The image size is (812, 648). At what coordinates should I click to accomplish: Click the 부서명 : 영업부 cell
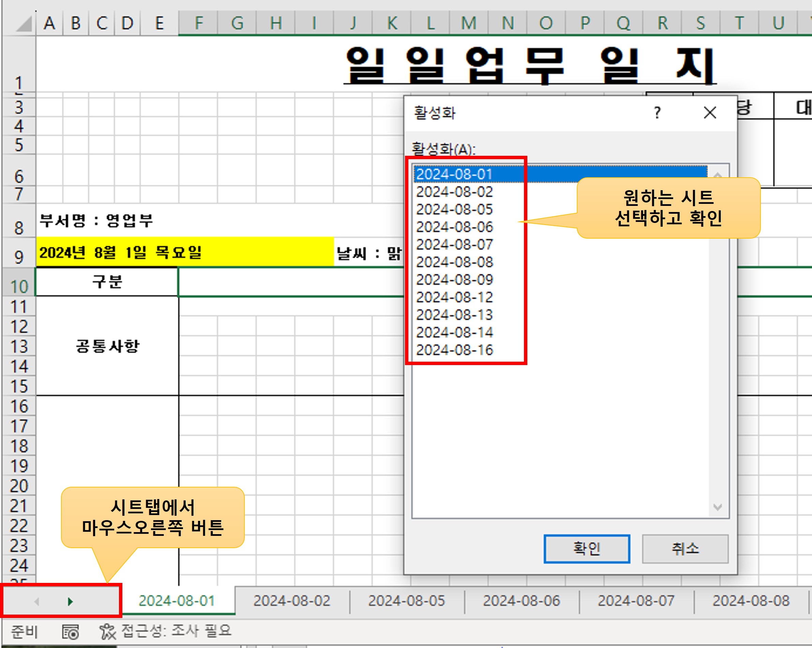click(96, 221)
